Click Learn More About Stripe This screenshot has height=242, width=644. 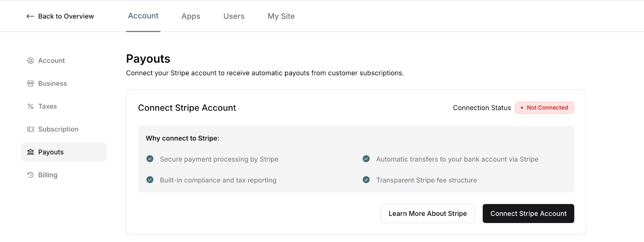tap(427, 213)
